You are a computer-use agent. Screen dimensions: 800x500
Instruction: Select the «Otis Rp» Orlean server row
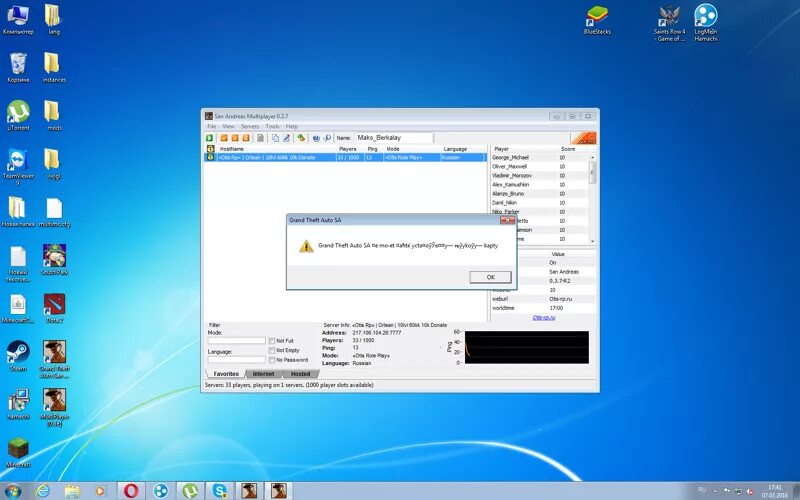pyautogui.click(x=345, y=158)
